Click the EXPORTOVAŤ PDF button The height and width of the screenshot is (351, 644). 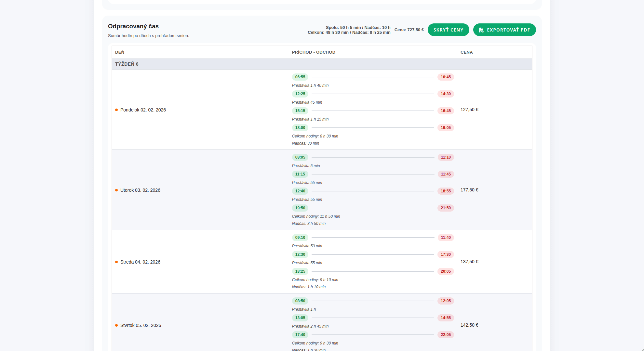point(504,30)
